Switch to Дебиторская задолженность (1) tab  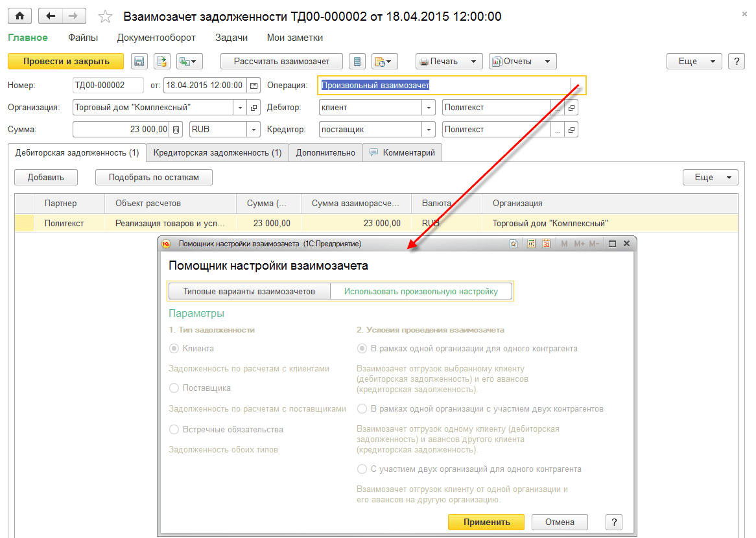click(77, 152)
